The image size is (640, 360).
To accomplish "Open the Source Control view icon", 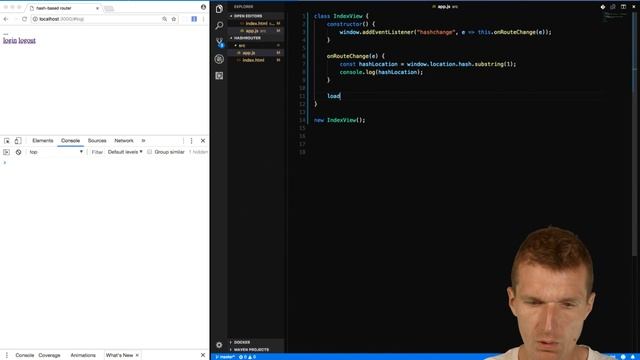I will point(219,42).
